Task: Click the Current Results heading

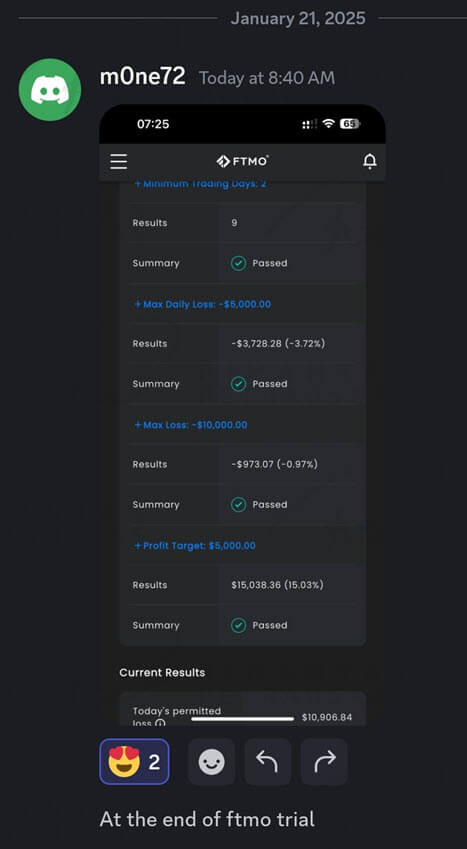Action: pyautogui.click(x=162, y=672)
